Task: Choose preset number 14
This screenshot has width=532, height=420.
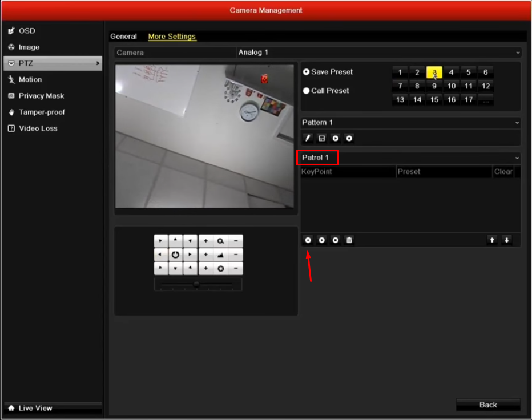Action: tap(417, 100)
